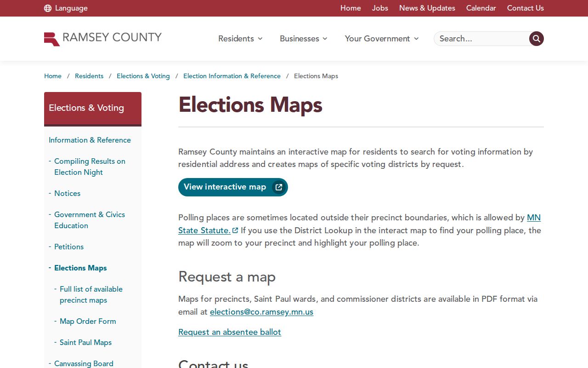Open Government & Civics Education
This screenshot has width=588, height=368.
click(x=90, y=220)
